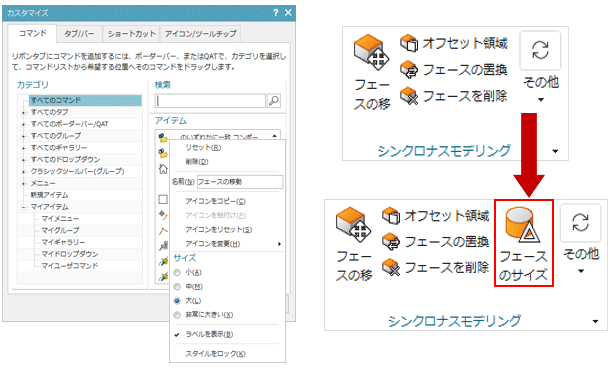Open the タブ/バー tab
This screenshot has width=612, height=368.
pos(79,34)
